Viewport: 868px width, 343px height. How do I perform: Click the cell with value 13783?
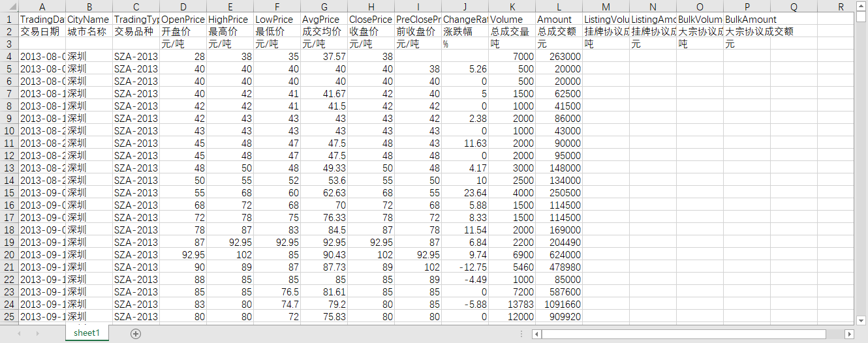coord(512,304)
